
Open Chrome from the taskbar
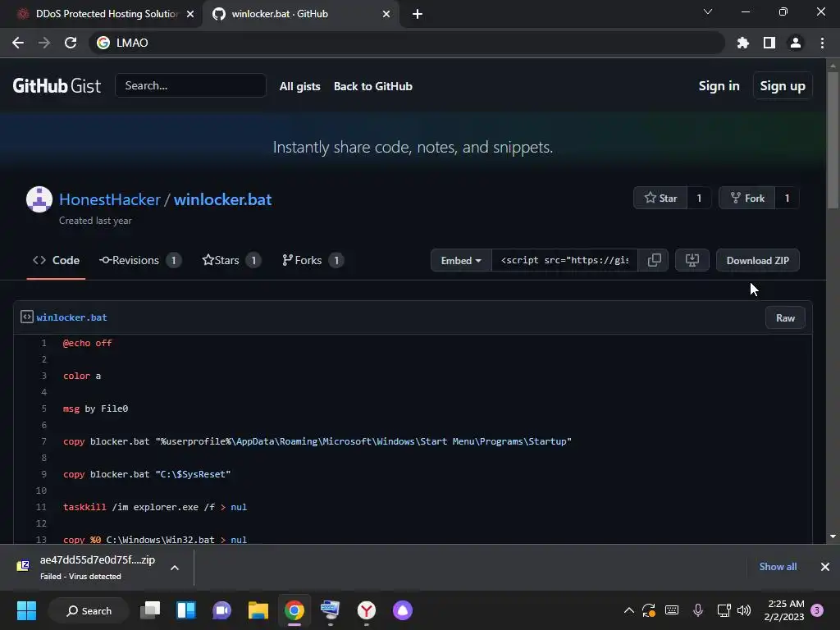pos(294,610)
